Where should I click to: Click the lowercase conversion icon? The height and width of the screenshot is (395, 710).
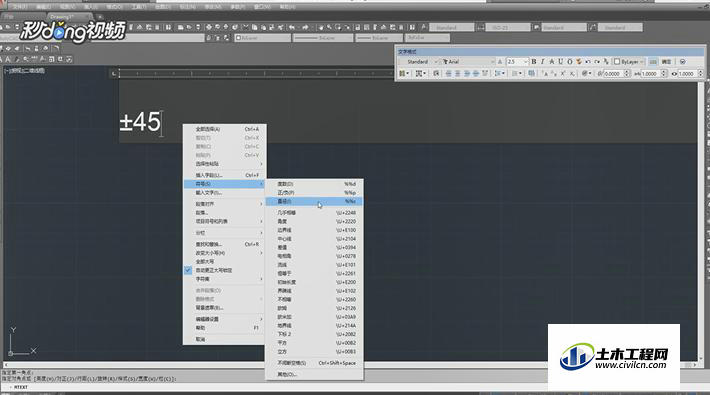[554, 73]
